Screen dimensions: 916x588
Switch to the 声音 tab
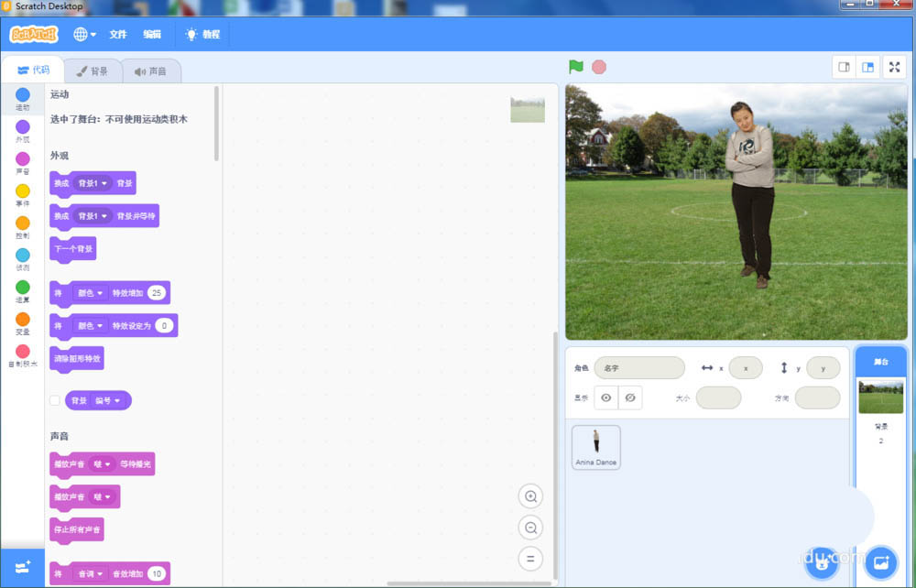150,71
